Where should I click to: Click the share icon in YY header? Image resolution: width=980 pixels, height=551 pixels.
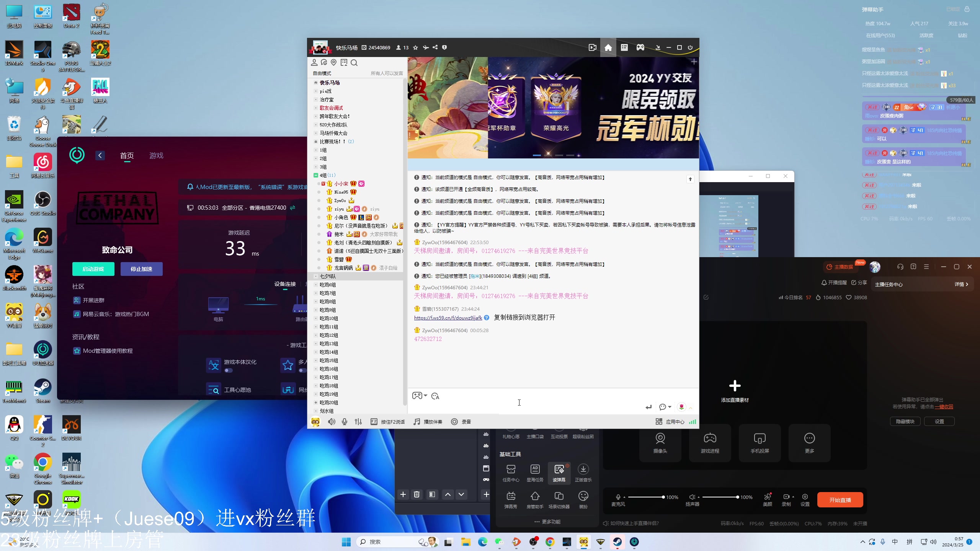435,47
